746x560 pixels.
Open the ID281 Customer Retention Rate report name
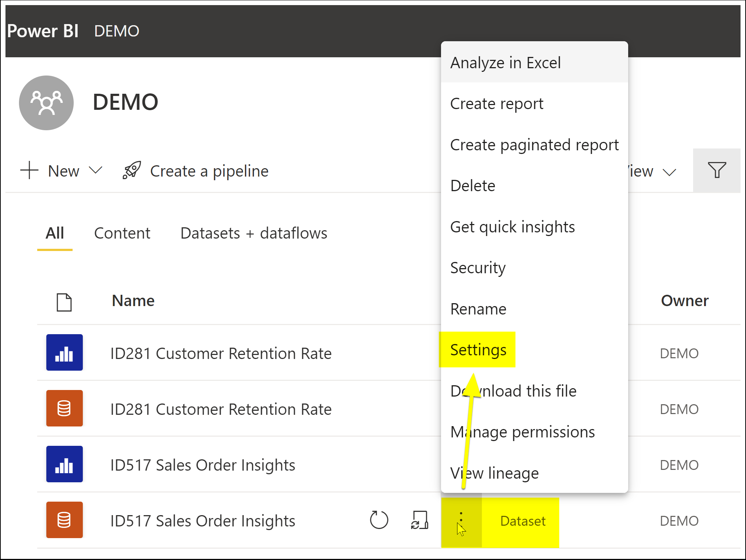click(x=221, y=353)
